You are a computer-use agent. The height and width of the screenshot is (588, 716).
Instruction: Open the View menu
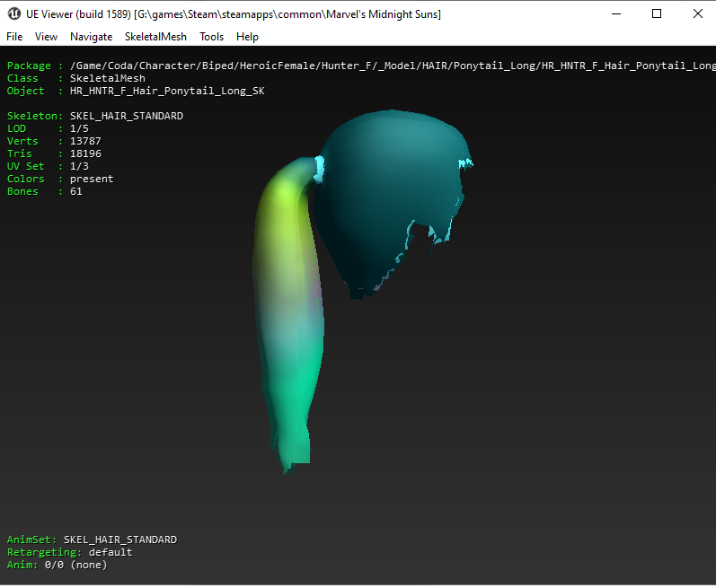46,37
